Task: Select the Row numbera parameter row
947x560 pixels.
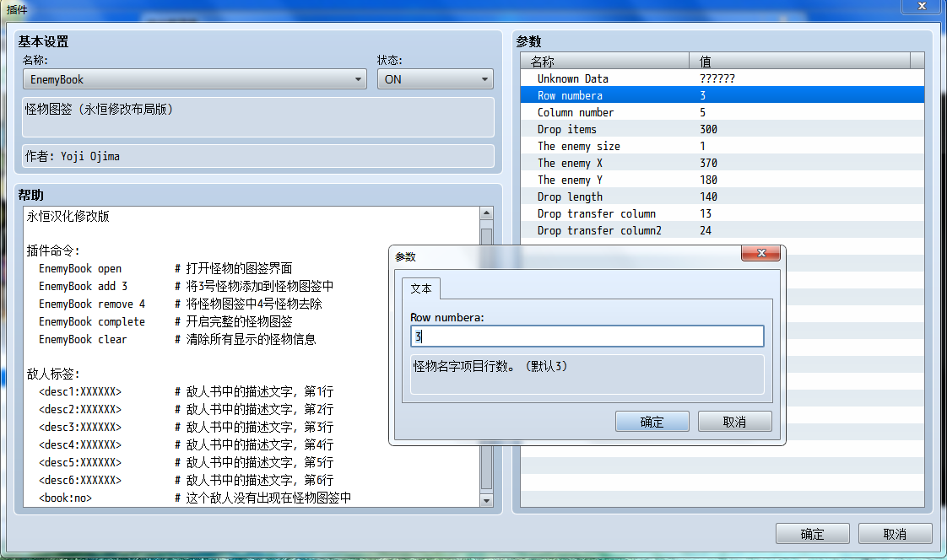Action: [x=722, y=95]
